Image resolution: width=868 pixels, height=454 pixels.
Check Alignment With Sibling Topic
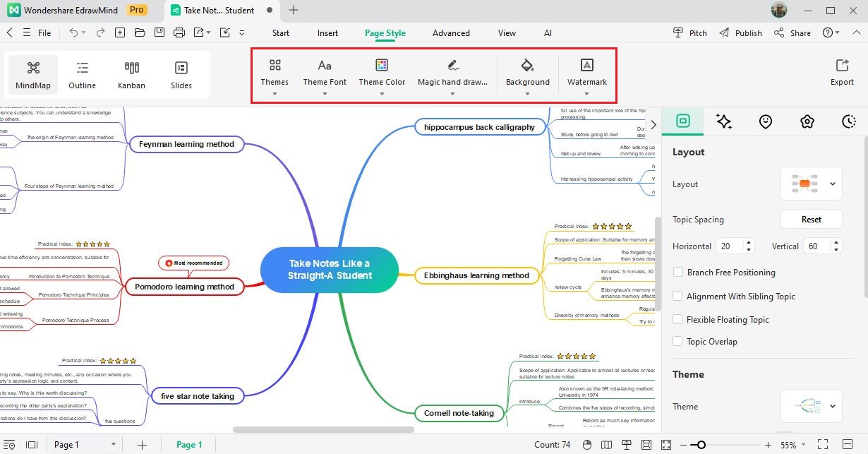click(678, 296)
